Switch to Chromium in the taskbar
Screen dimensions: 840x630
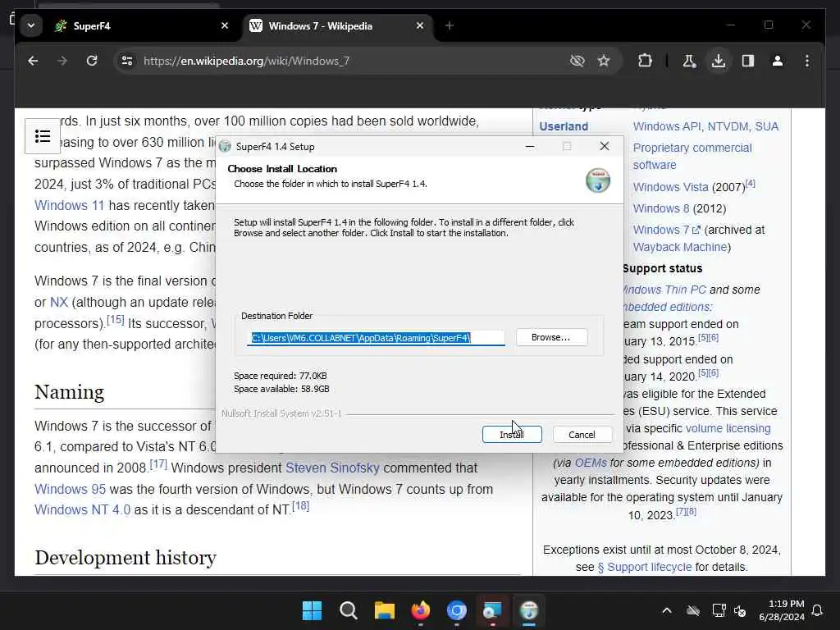pyautogui.click(x=457, y=610)
